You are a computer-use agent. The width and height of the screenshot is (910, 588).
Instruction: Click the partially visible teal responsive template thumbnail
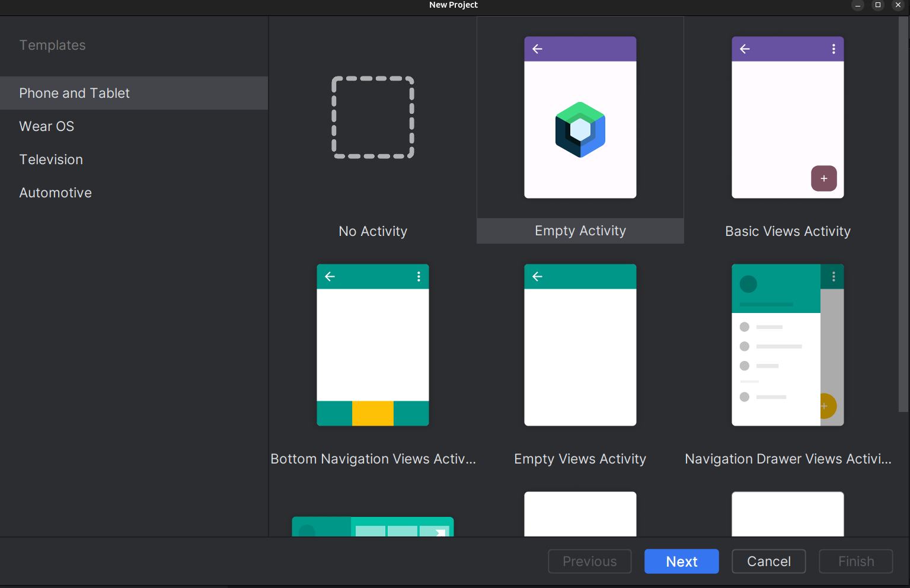coord(372,526)
